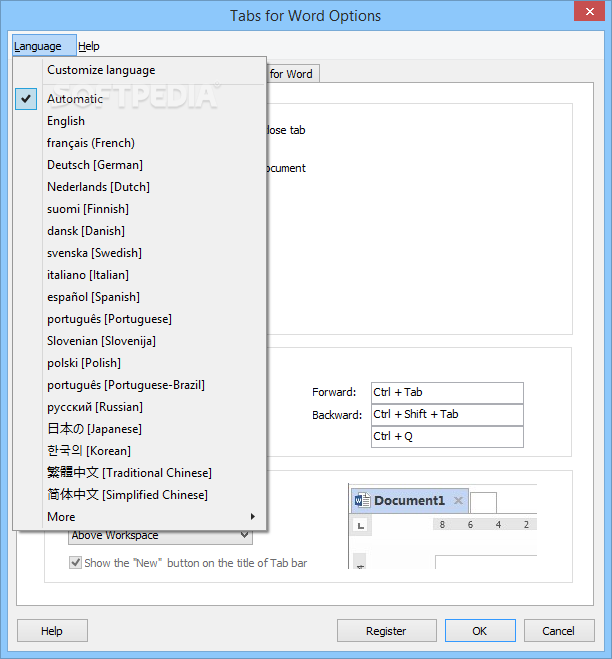This screenshot has height=659, width=612.
Task: Select русский [Russian] language
Action: tap(140, 407)
